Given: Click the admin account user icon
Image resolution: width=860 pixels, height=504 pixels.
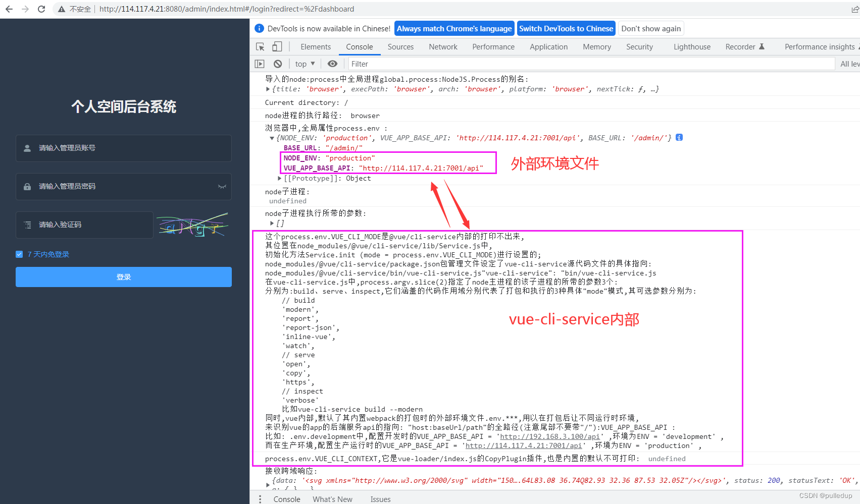Looking at the screenshot, I should pos(27,148).
